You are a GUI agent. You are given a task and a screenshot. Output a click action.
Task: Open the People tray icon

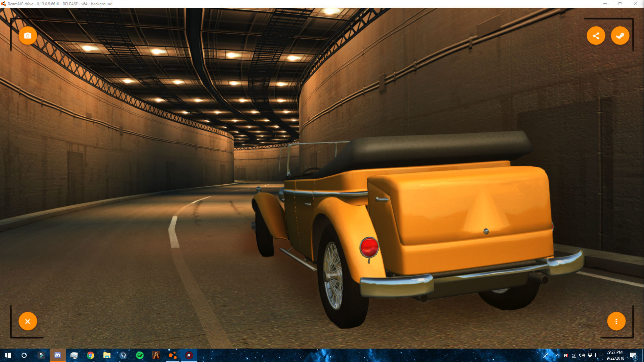pos(546,355)
